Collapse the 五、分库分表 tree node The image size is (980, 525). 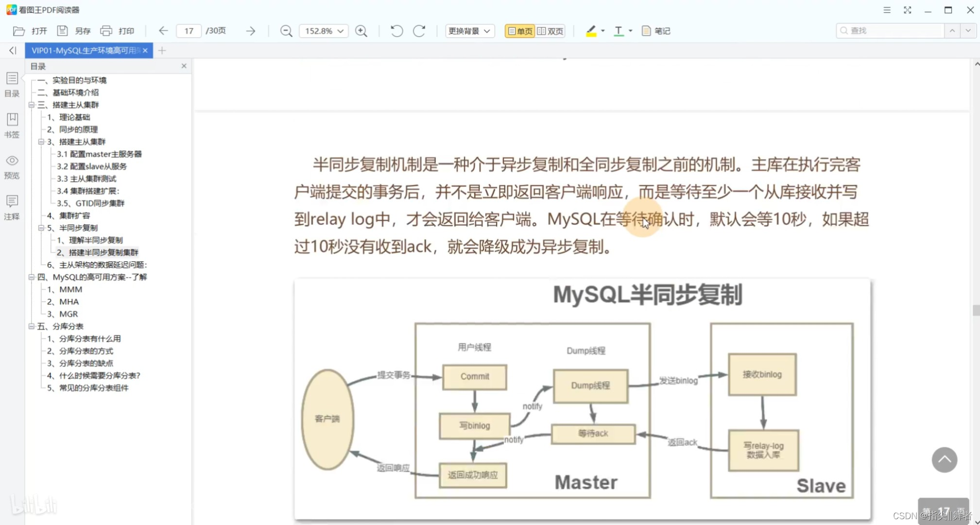click(32, 326)
